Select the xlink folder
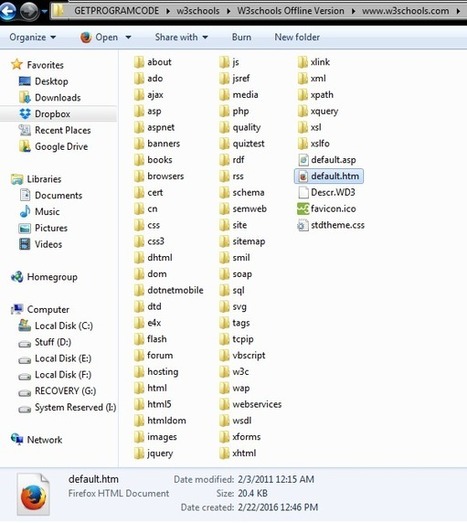The height and width of the screenshot is (523, 467). (x=314, y=62)
